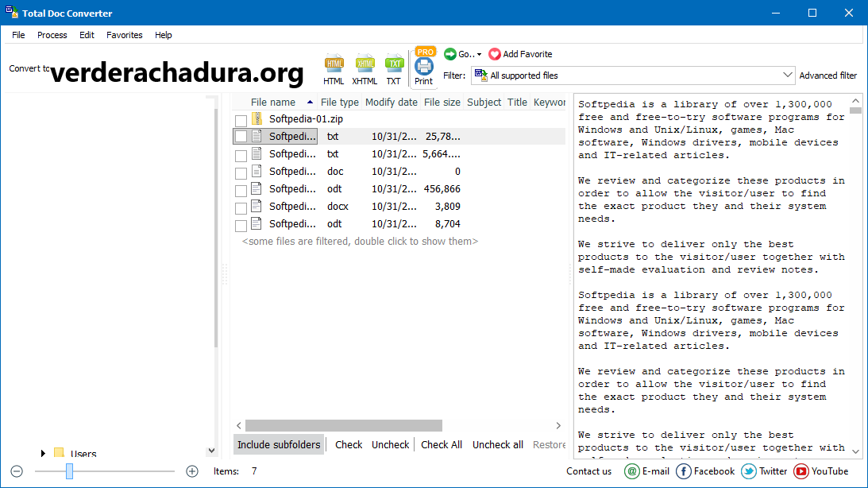Select the file size 456,866 cell

tap(442, 189)
